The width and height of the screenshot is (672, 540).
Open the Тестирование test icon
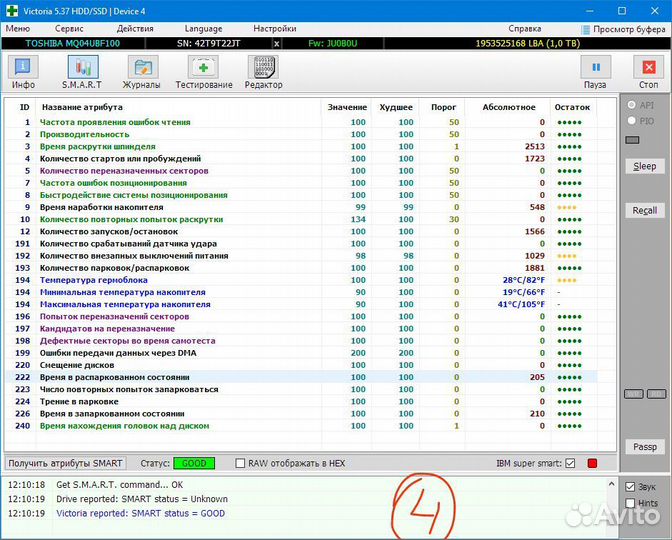pos(204,71)
